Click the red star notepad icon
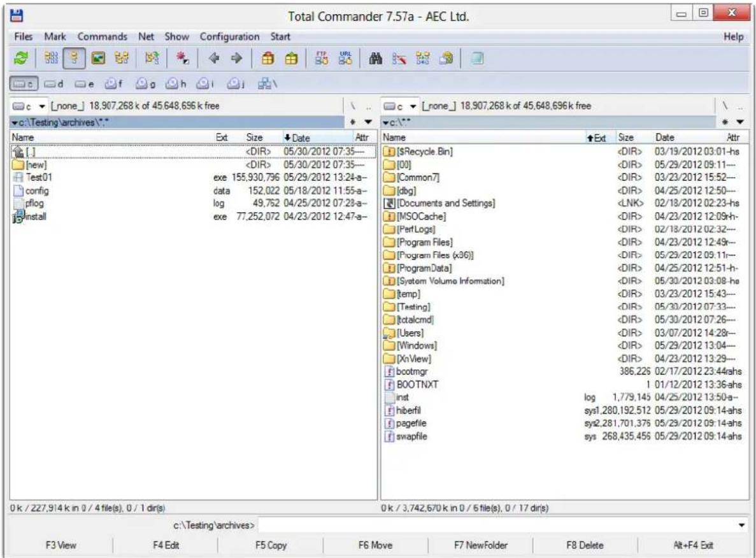This screenshot has height=558, width=756. tap(182, 59)
